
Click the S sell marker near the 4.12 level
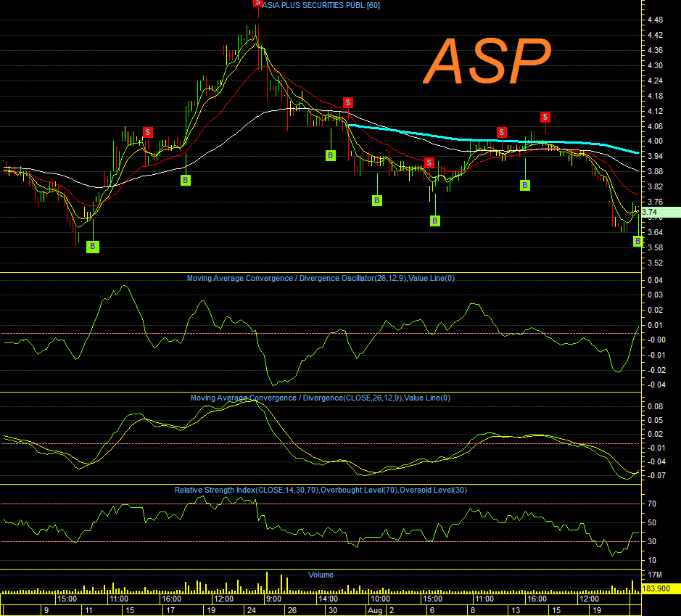[348, 102]
